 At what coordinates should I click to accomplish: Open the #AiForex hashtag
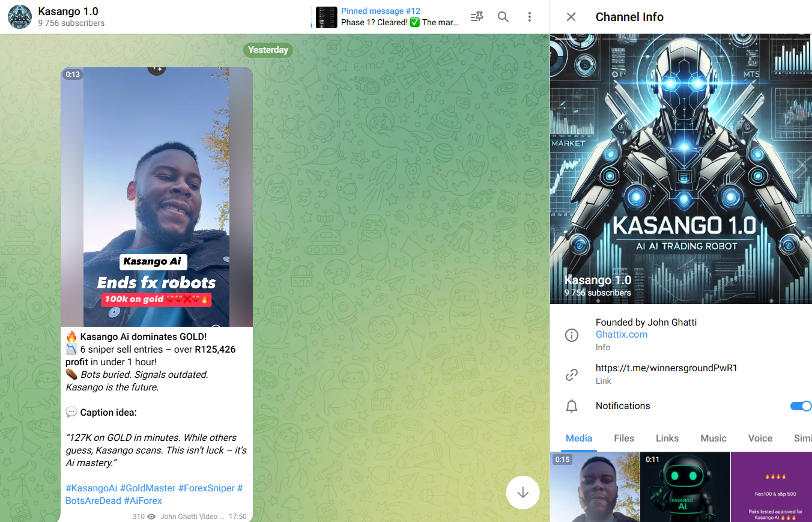click(x=143, y=501)
